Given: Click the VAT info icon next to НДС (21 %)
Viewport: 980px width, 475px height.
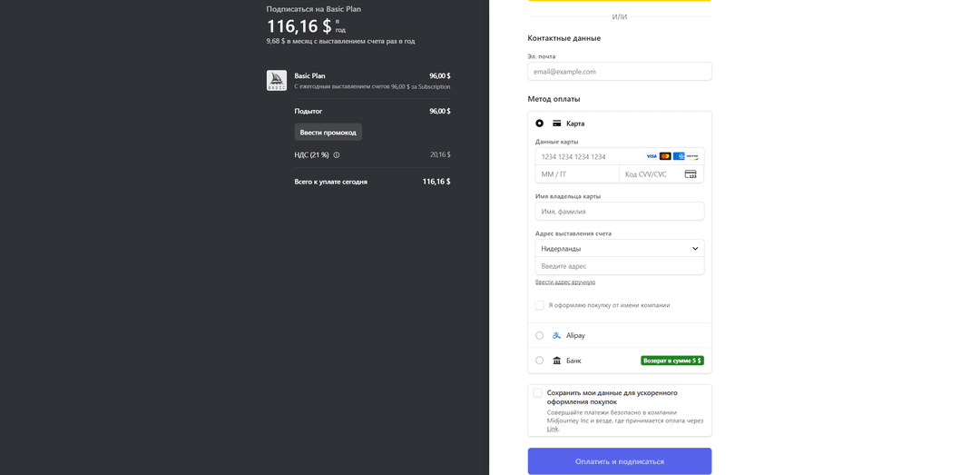Looking at the screenshot, I should pyautogui.click(x=337, y=155).
